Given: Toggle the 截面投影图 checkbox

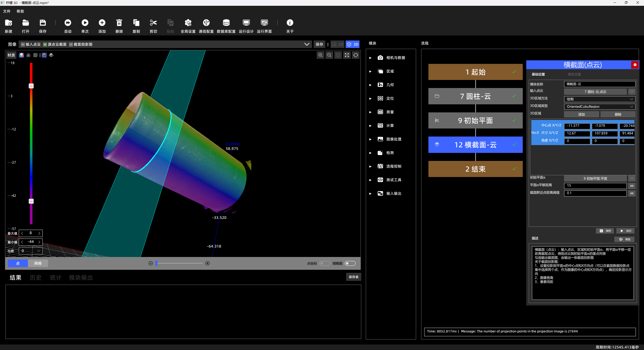Looking at the screenshot, I should [x=71, y=44].
